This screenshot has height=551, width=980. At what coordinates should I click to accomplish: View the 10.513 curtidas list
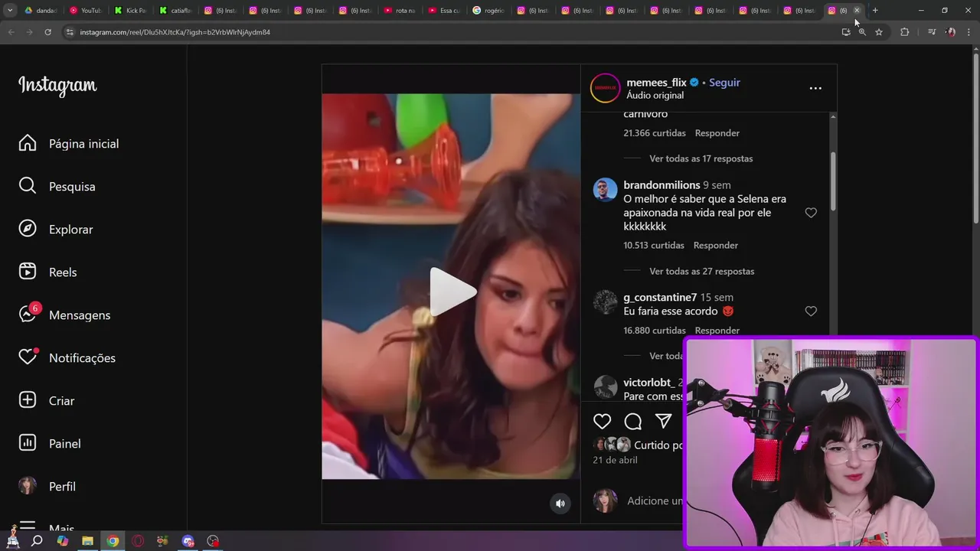click(654, 246)
